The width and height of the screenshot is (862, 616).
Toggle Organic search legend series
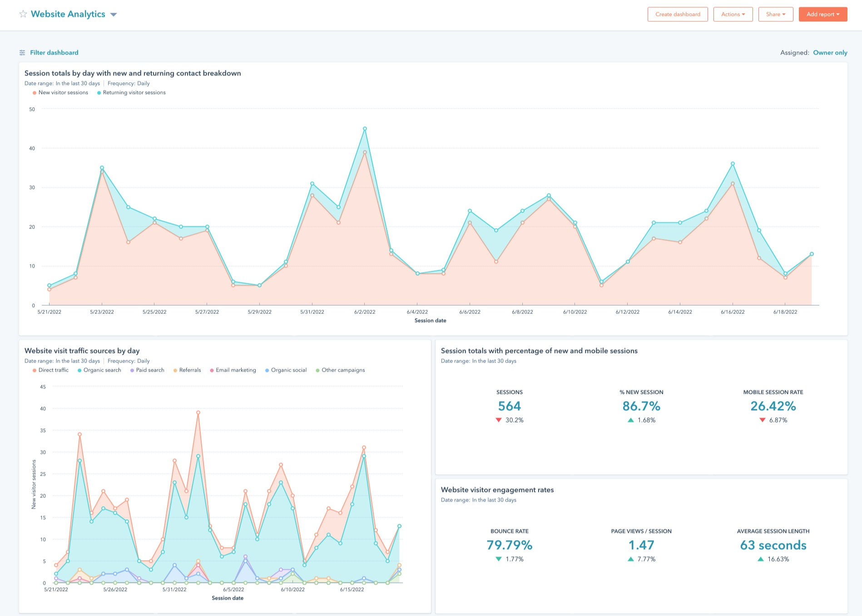(99, 370)
